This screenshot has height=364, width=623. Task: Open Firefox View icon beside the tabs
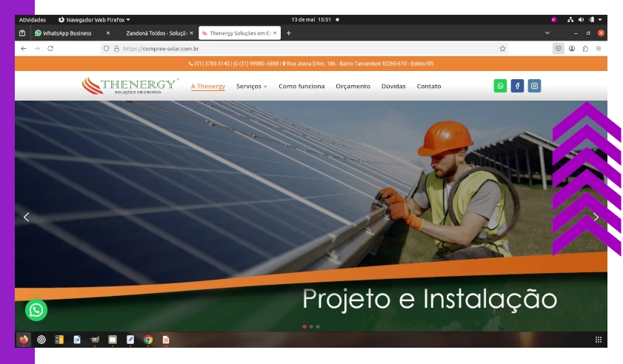pyautogui.click(x=22, y=33)
